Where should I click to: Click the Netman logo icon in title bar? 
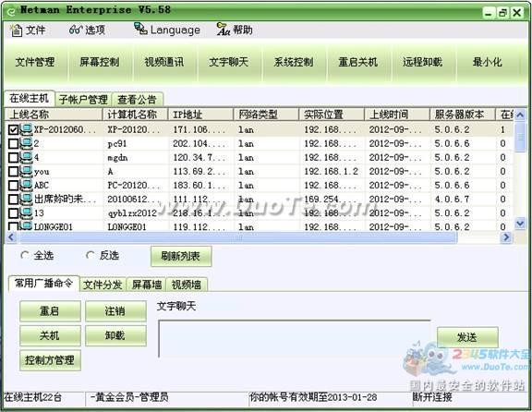(11, 11)
